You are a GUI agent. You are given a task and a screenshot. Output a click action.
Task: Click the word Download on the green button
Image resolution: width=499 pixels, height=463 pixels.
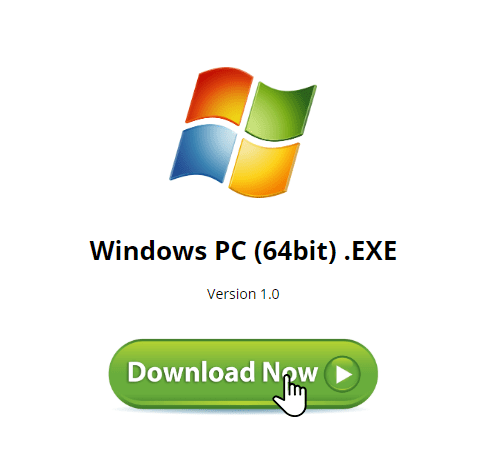[x=191, y=372]
